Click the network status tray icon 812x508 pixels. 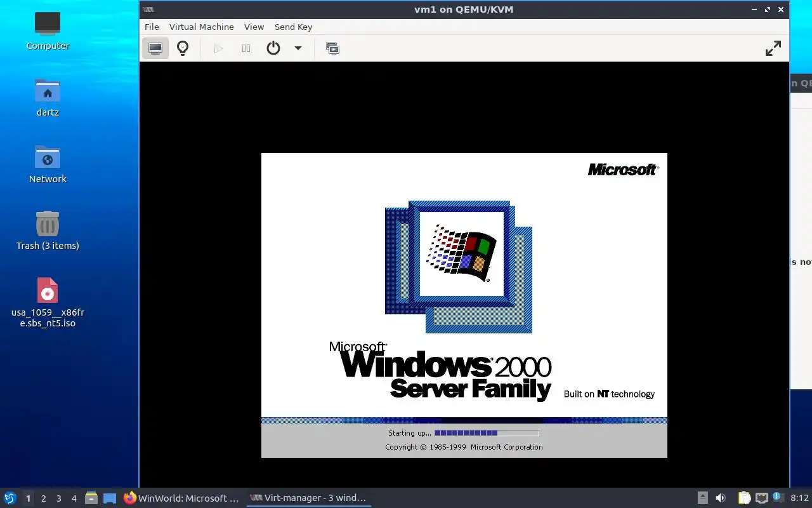761,498
